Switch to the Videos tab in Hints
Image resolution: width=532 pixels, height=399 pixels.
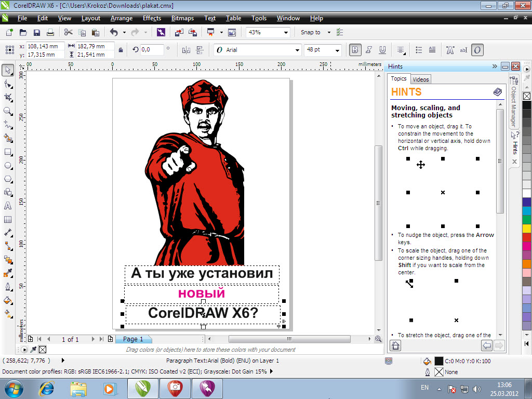[x=421, y=79]
